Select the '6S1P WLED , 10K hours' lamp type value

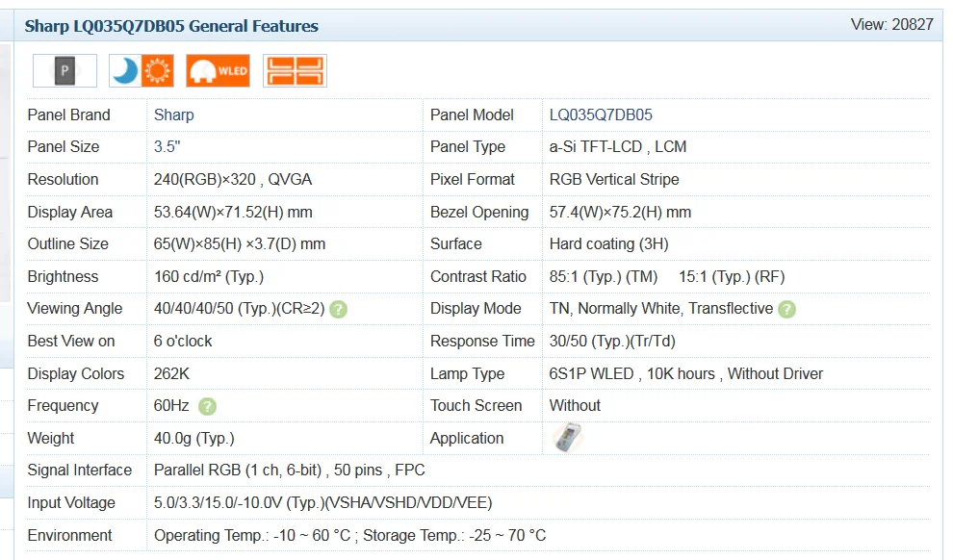632,373
